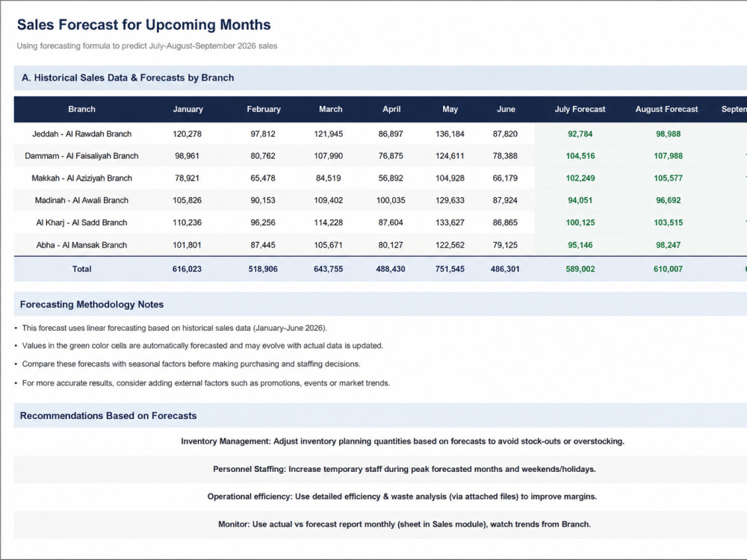The image size is (747, 560).
Task: Select the 'Madinah - Al Awali Branch' row label
Action: pyautogui.click(x=81, y=200)
